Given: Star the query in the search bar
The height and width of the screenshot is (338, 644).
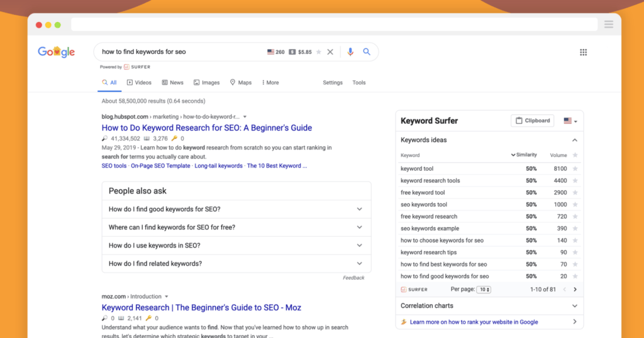Looking at the screenshot, I should coord(319,52).
